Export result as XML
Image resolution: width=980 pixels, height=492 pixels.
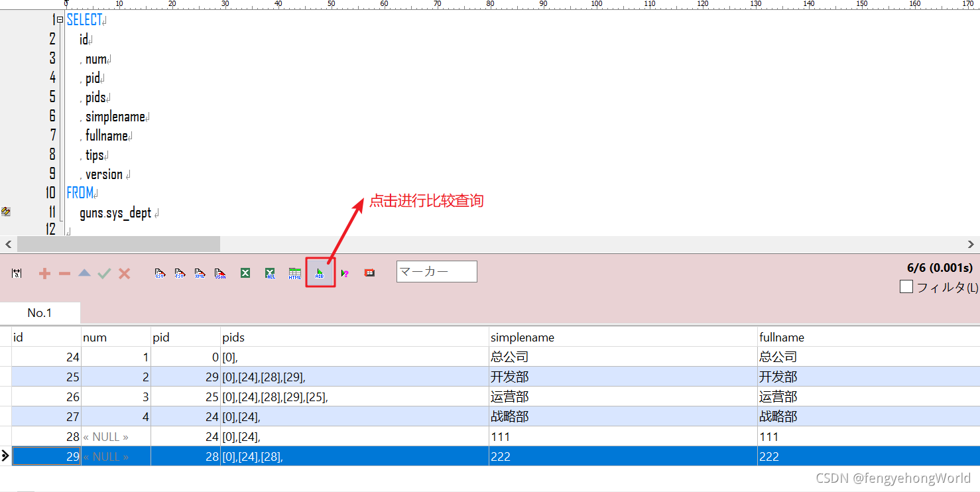pyautogui.click(x=200, y=273)
